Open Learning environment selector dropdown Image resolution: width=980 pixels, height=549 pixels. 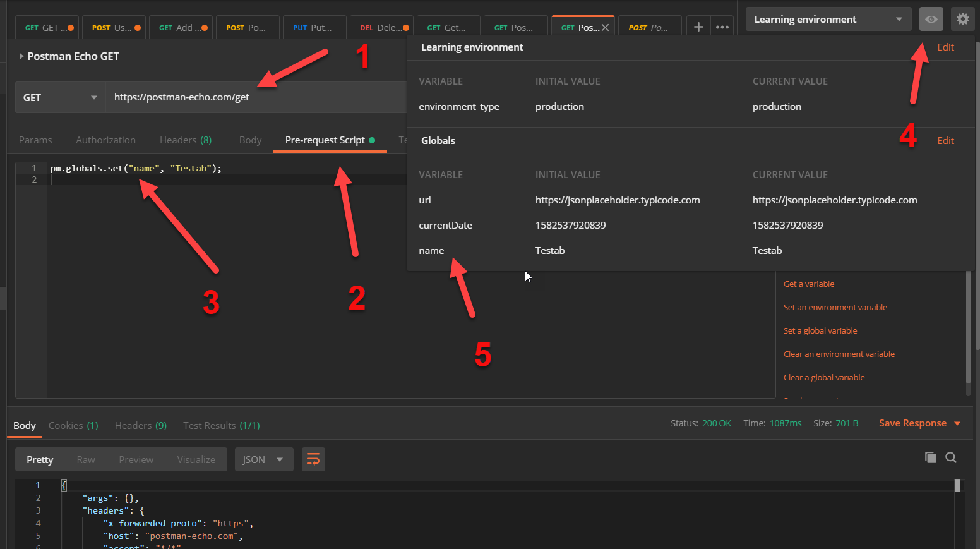828,19
